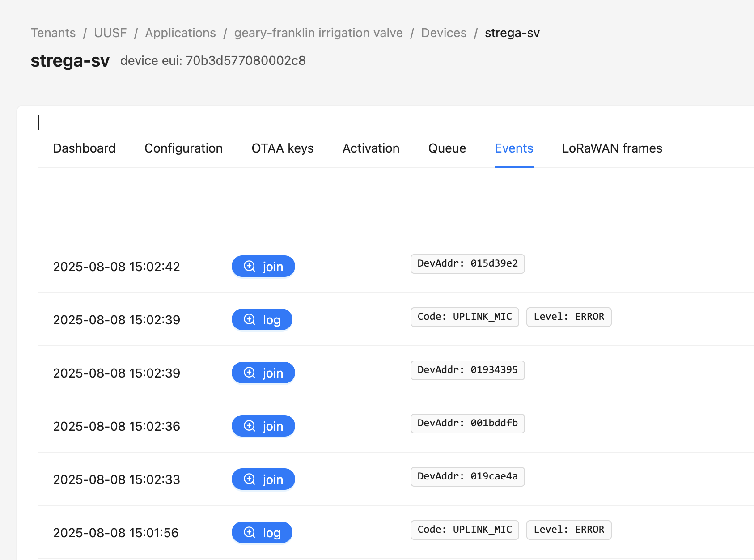The width and height of the screenshot is (754, 560).
Task: Click DevAddr 015d39e2 tag
Action: pos(467,264)
